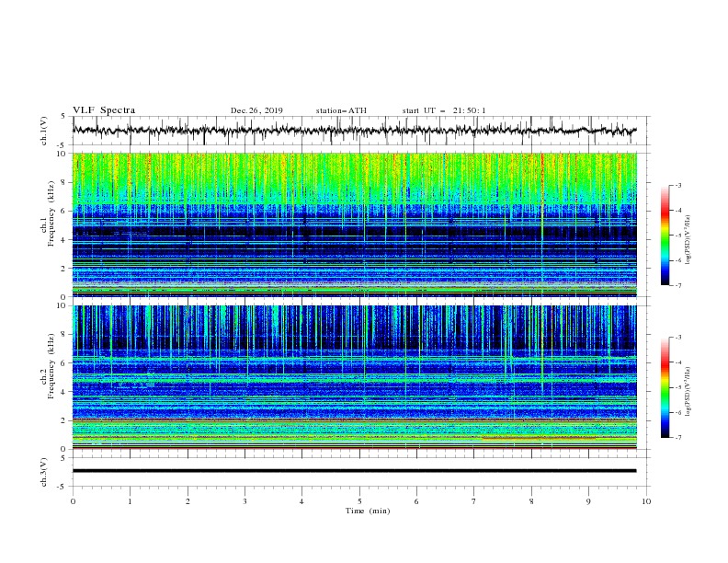Image resolution: width=728 pixels, height=563 pixels.
Task: Click the "4" kHz tick on ch.1 spectrogram
Action: 65,240
